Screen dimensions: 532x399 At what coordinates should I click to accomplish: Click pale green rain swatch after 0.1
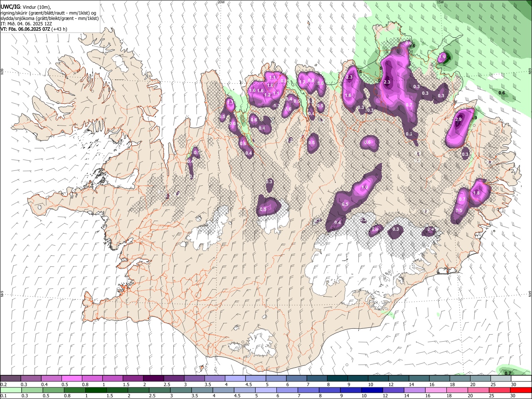click(x=10, y=390)
